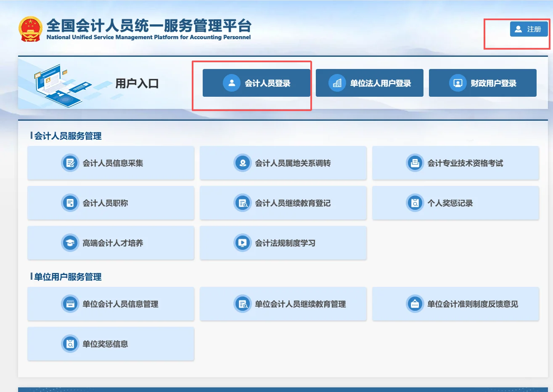Viewport: 553px width, 392px height.
Task: Open 单位会计人员信息管理
Action: pos(111,304)
